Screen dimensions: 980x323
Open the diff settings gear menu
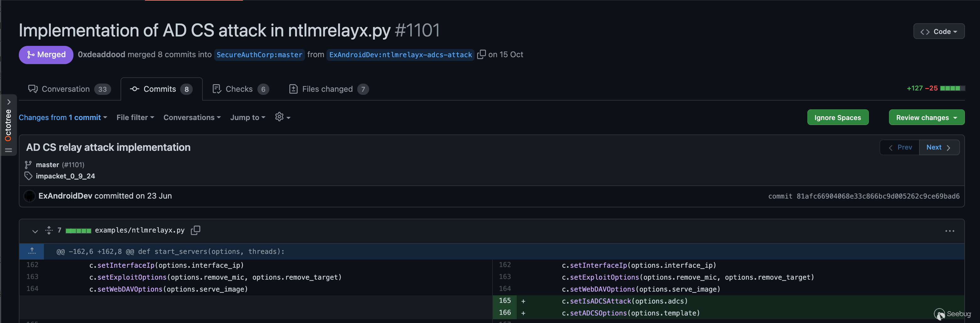[x=282, y=117]
